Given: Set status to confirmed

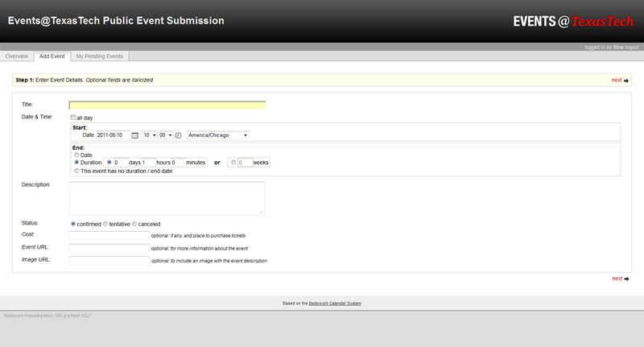Looking at the screenshot, I should [73, 224].
